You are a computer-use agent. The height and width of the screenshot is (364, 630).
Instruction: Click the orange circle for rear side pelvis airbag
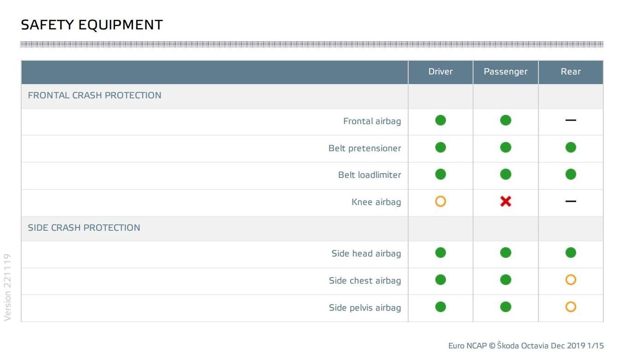click(571, 307)
